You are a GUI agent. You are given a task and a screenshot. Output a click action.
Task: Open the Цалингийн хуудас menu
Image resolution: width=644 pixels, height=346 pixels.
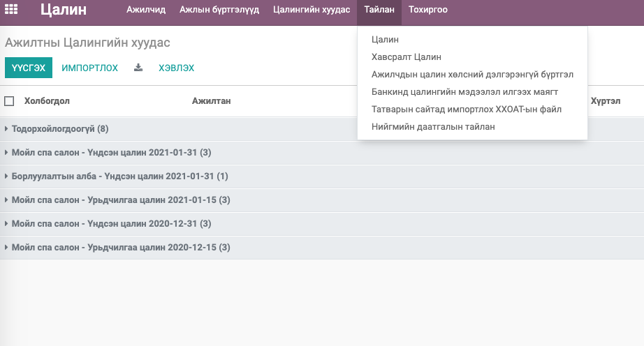(x=312, y=10)
